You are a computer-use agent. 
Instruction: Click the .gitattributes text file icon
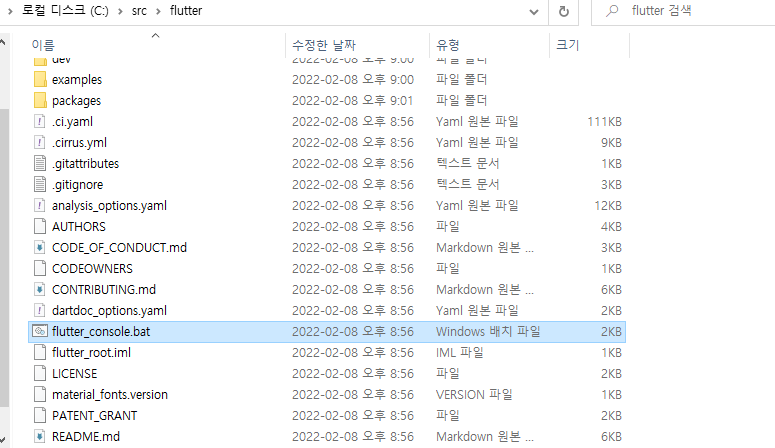40,163
